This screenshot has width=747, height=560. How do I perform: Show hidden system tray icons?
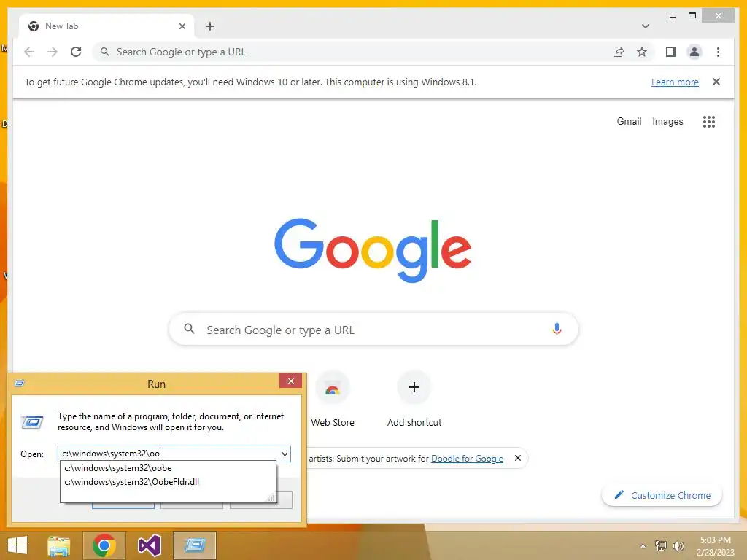643,546
